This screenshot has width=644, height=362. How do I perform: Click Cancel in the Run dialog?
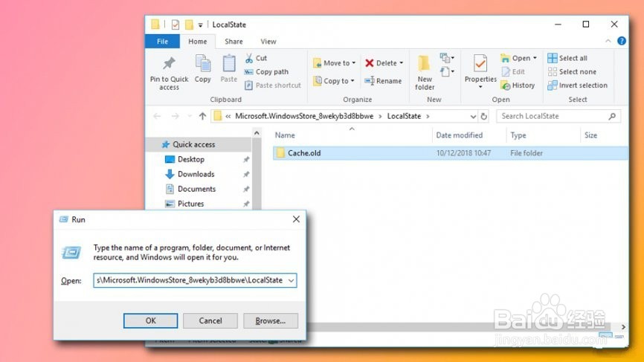point(210,320)
